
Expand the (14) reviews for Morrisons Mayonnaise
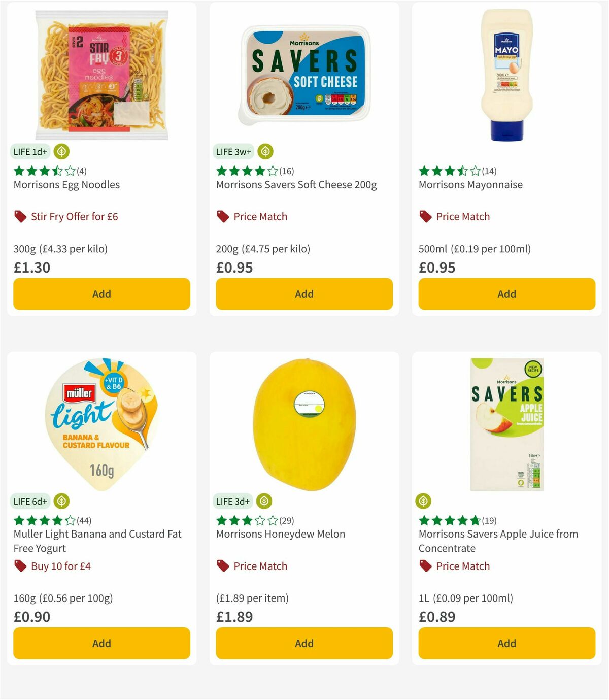[489, 171]
